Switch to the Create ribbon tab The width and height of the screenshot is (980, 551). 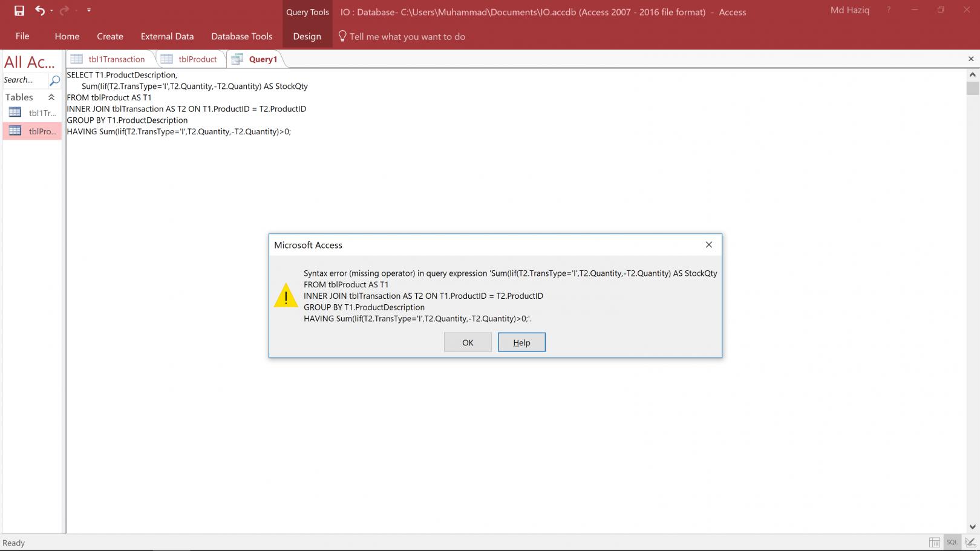(x=110, y=36)
